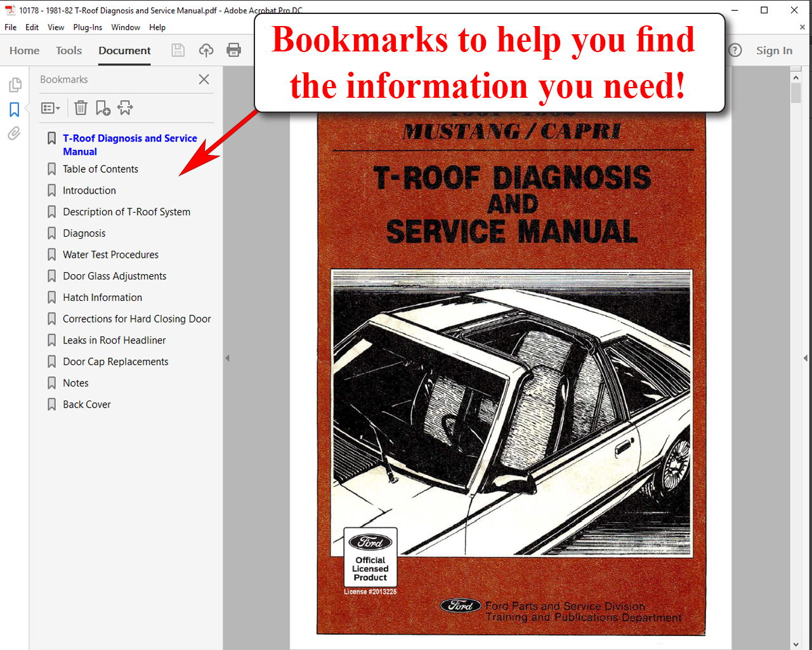Collapse the left navigation pane arrow
Screen dimensions: 812x650
click(x=227, y=358)
